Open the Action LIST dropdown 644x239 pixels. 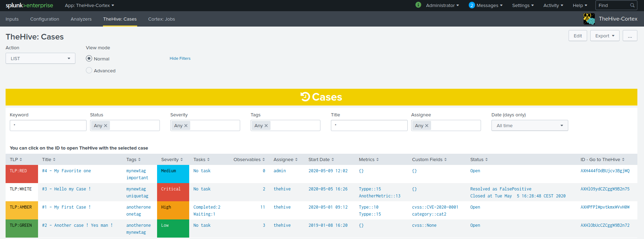(40, 58)
